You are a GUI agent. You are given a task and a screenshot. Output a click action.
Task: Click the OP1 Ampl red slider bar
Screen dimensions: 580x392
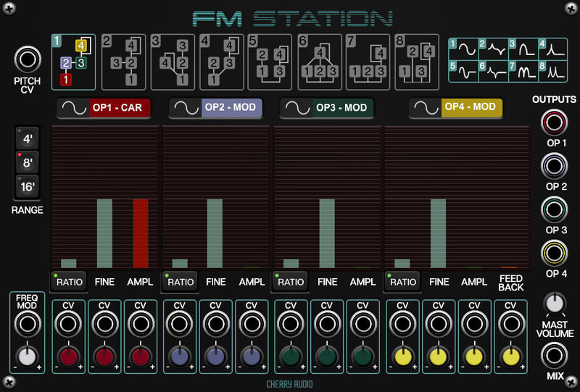click(x=140, y=233)
